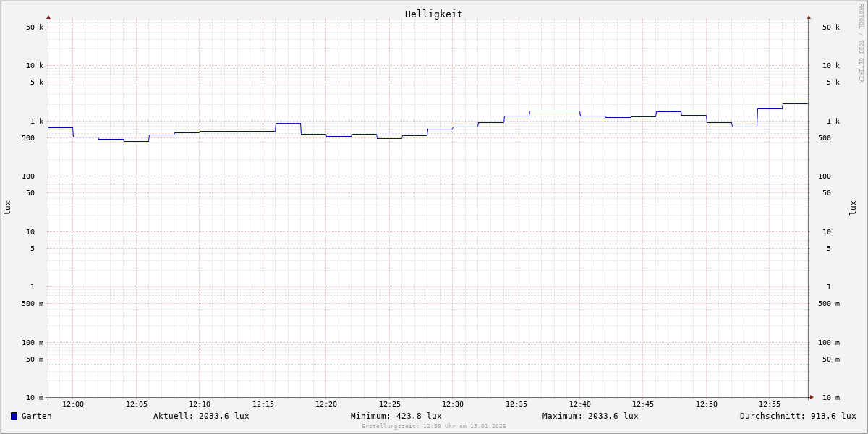Select the Helligkeit chart title
The height and width of the screenshot is (434, 868).
click(x=433, y=14)
